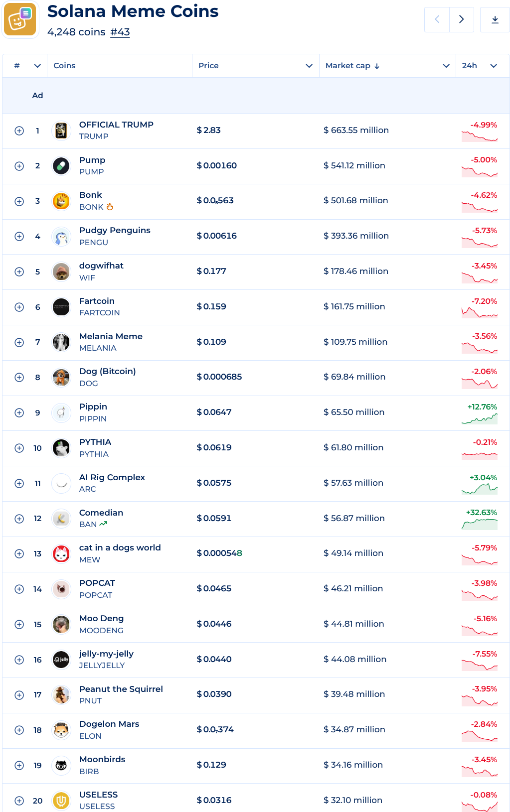Screen dimensions: 510x812
Task: Click the trending arrow icon beside BAN
Action: (x=103, y=524)
